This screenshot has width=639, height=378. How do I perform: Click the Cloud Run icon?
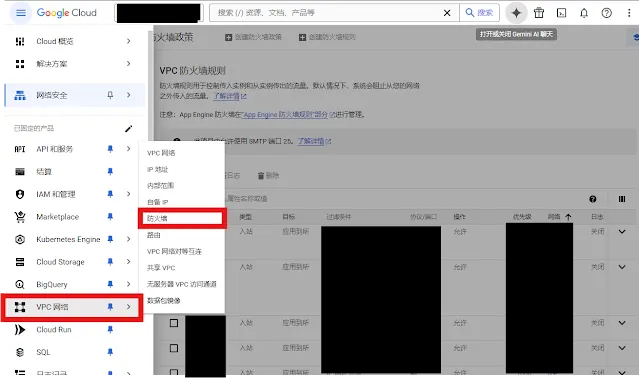click(x=20, y=330)
